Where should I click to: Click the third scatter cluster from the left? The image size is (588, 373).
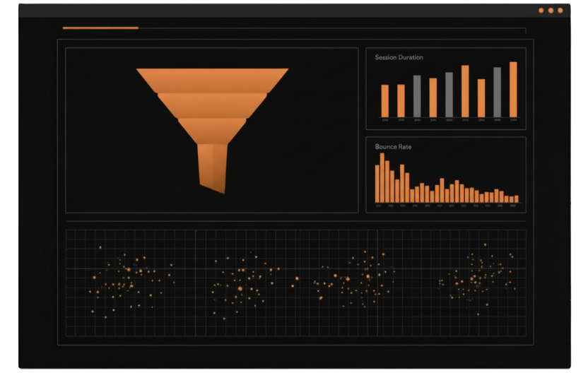pos(350,283)
